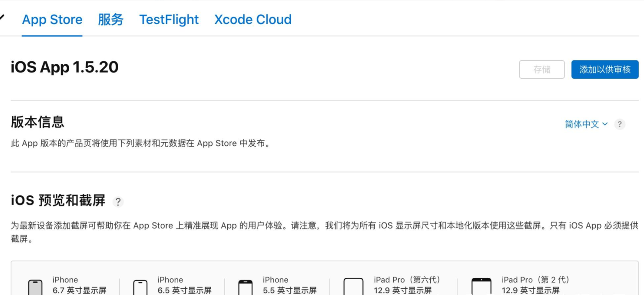
Task: Click the checkmark icon in top-left corner
Action: (2, 18)
